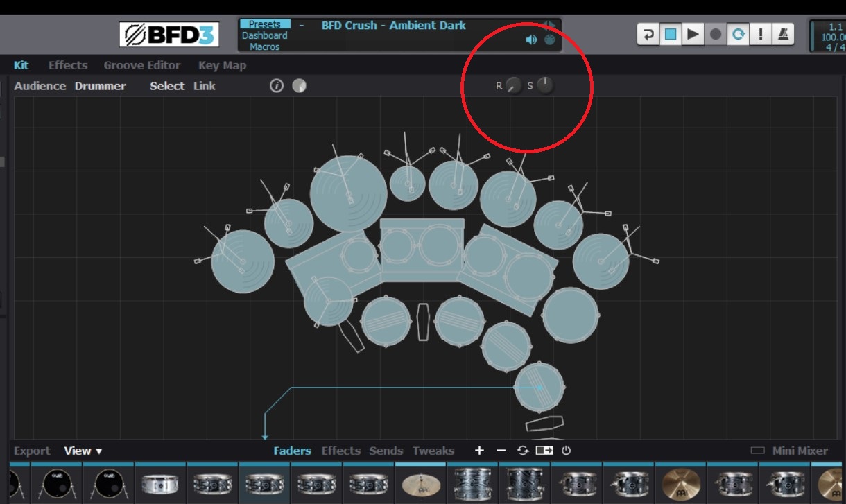Click the Mini Mixer label
Screen dimensions: 846x504
click(800, 451)
